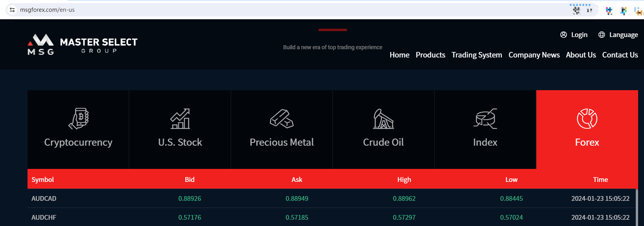Select the Crude Oil pump icon
The height and width of the screenshot is (226, 644).
point(383,119)
